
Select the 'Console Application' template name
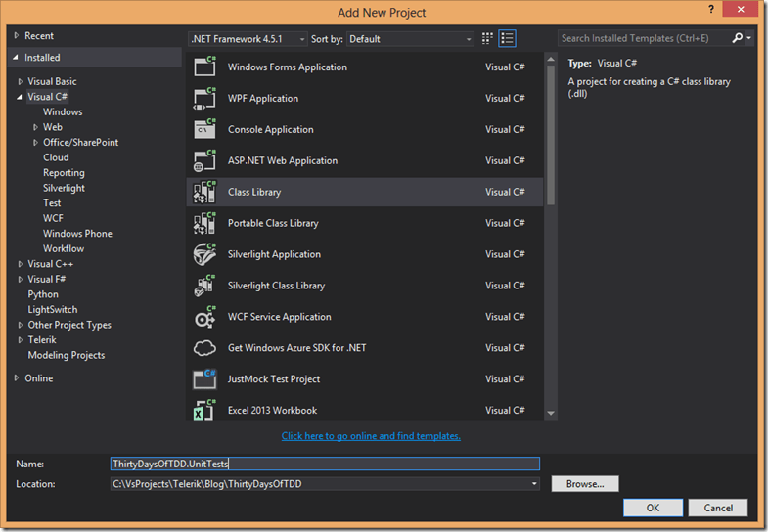pyautogui.click(x=270, y=130)
